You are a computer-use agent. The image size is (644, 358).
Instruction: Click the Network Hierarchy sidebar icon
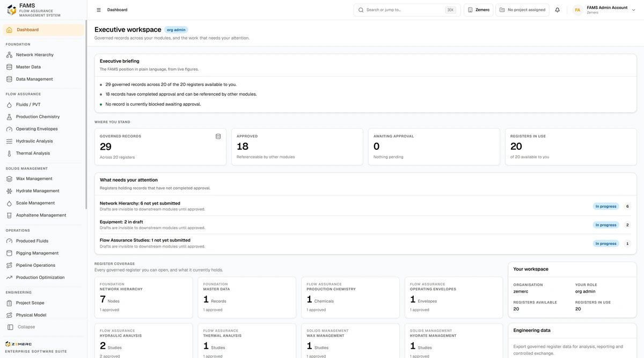click(x=9, y=55)
